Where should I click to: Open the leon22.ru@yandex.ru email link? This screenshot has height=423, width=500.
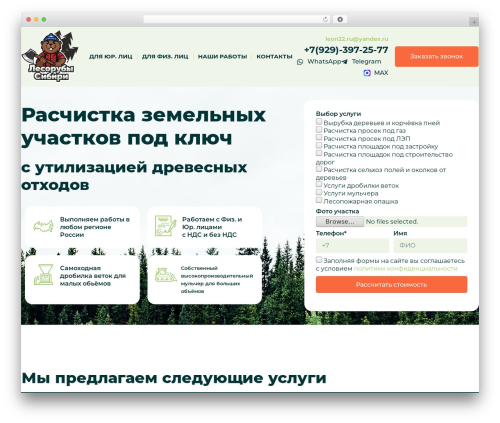click(x=357, y=39)
